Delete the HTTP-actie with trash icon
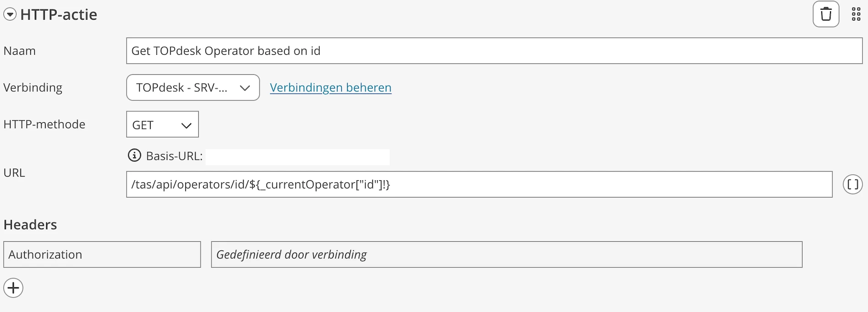868x312 pixels. click(x=826, y=14)
